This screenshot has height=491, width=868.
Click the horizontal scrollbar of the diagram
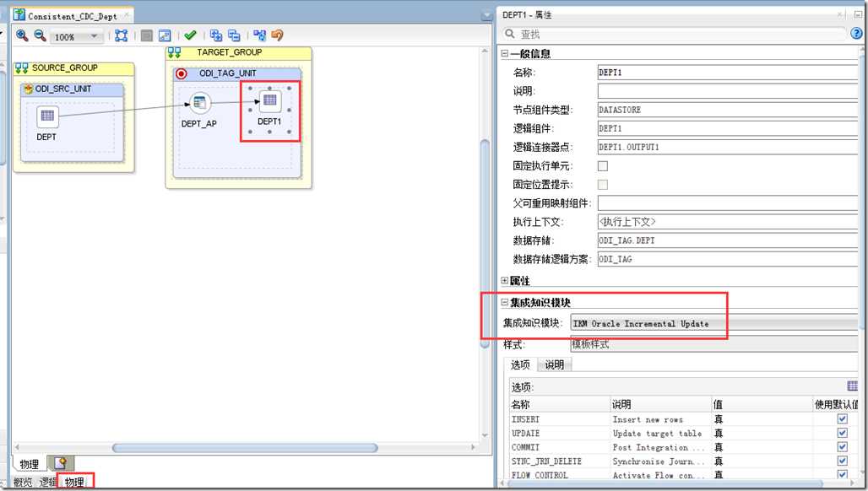[x=245, y=447]
